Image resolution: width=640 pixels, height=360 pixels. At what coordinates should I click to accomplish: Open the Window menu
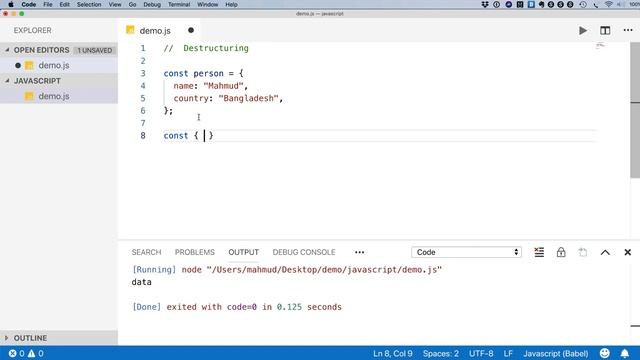(x=207, y=4)
